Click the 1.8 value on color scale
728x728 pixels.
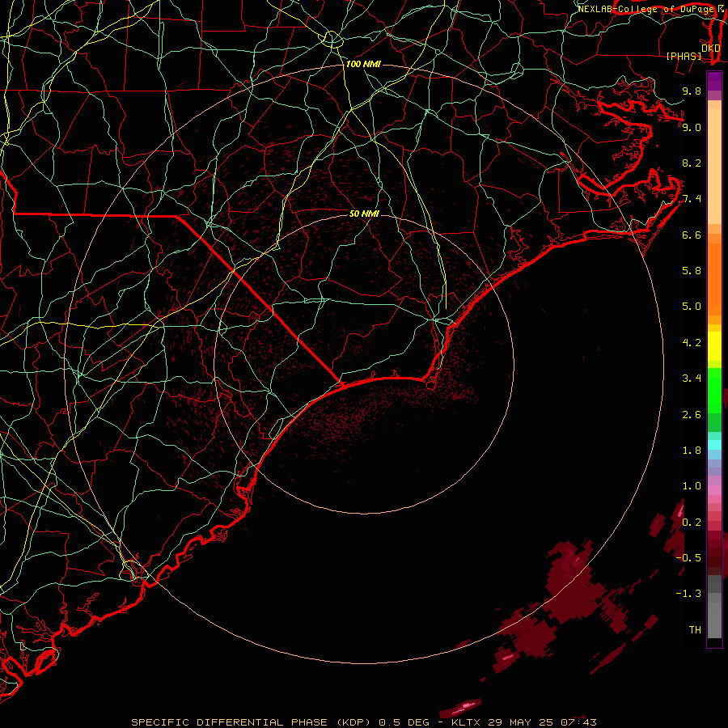click(692, 451)
